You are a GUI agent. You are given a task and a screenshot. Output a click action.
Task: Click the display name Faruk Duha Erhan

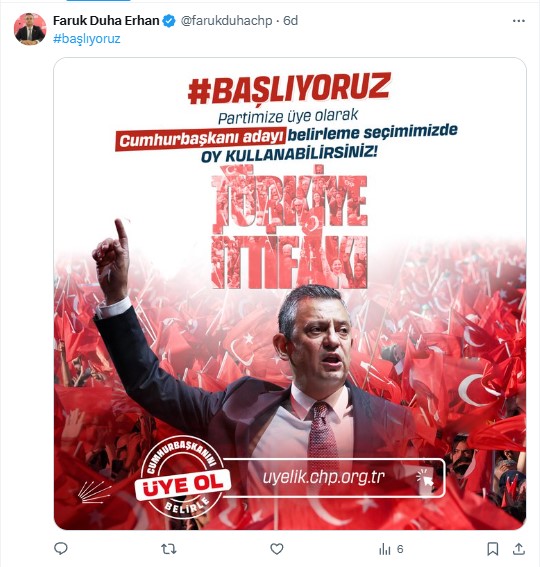tap(106, 21)
